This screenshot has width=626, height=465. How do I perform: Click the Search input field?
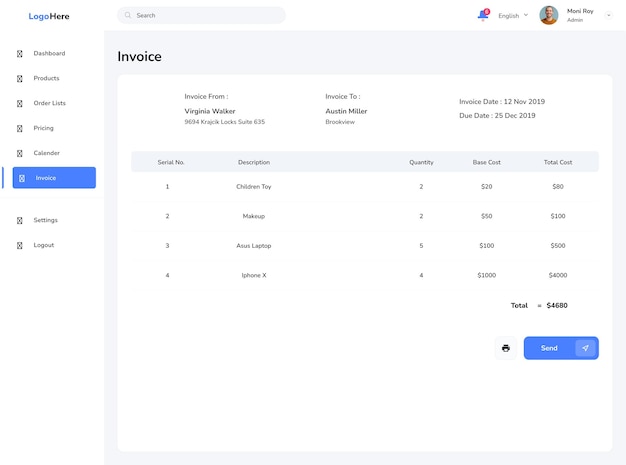(x=201, y=15)
